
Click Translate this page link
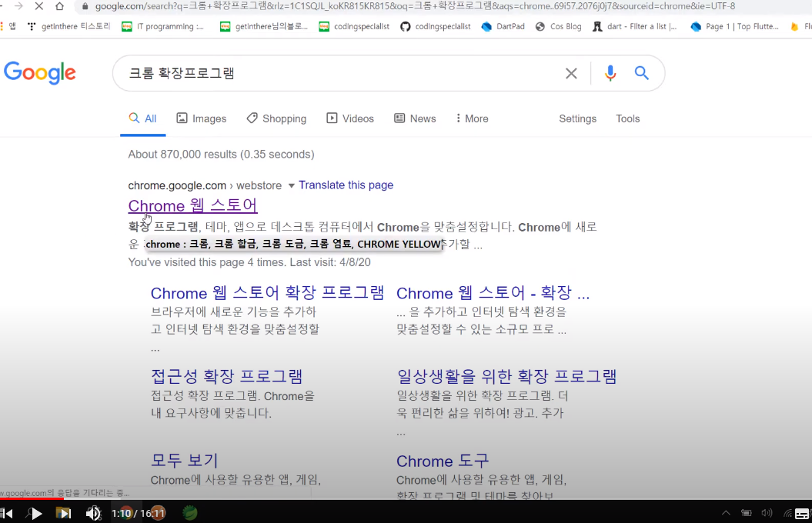pos(346,185)
